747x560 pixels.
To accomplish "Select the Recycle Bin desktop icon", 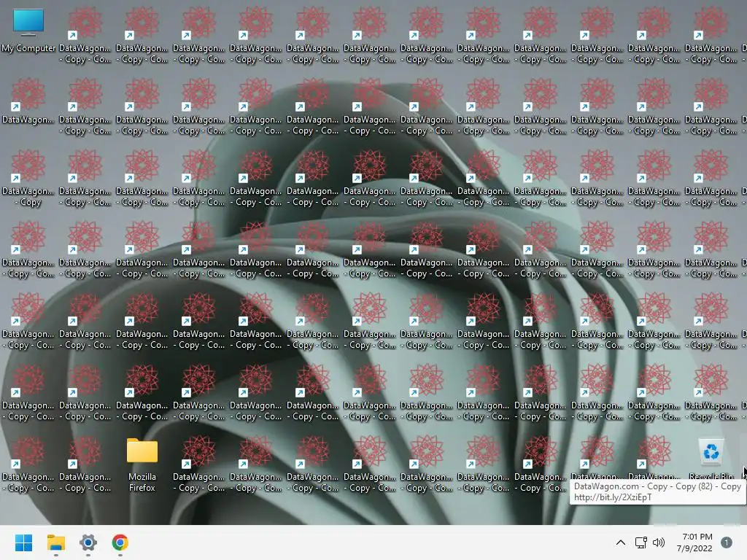I will pyautogui.click(x=711, y=459).
